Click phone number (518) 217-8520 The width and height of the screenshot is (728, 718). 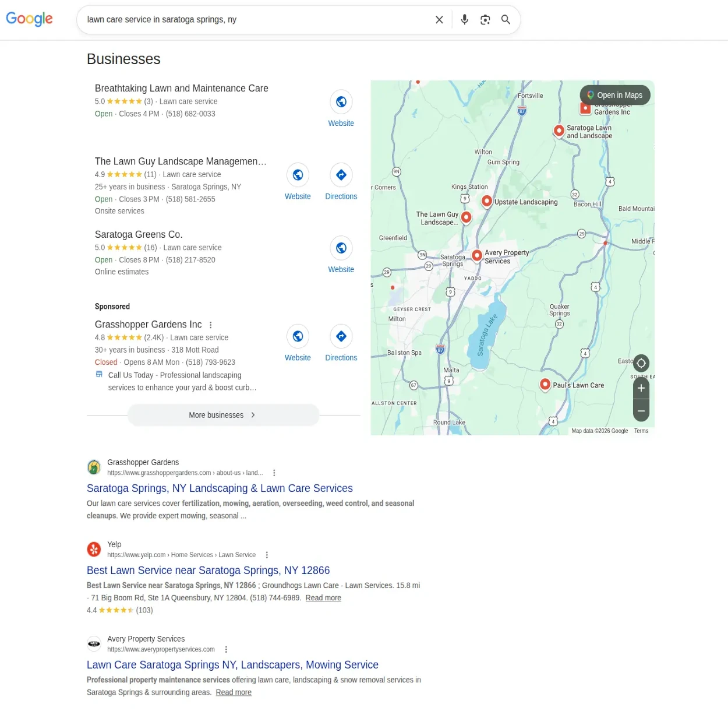190,261
